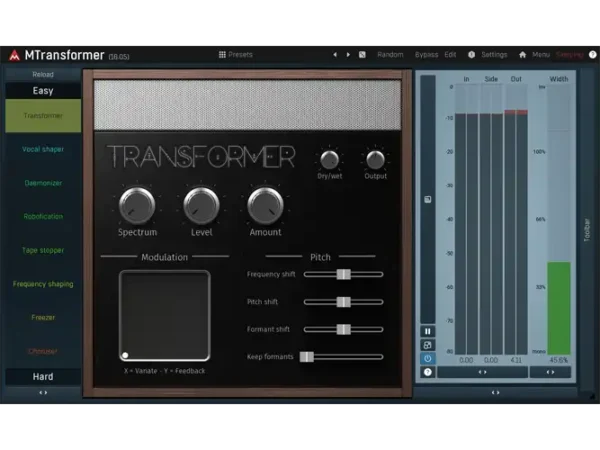Click the X = Variate - Y = Feedback label
600x450 pixels.
pos(165,371)
